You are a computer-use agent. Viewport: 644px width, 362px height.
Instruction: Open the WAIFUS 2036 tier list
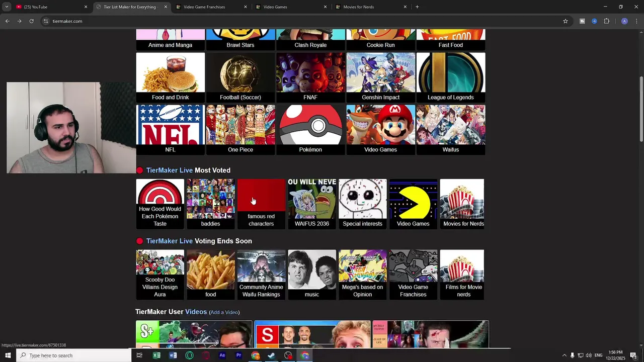[312, 204]
